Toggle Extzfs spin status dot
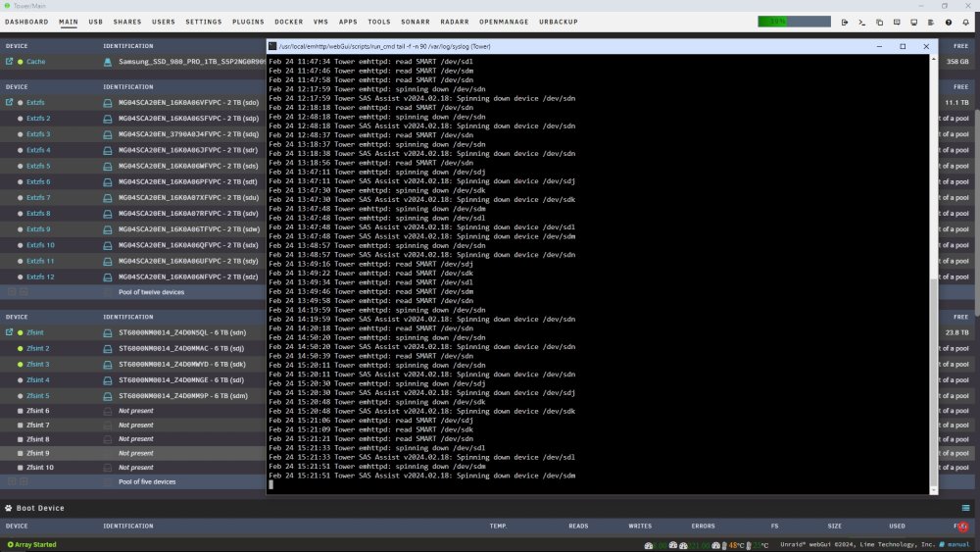 point(20,103)
